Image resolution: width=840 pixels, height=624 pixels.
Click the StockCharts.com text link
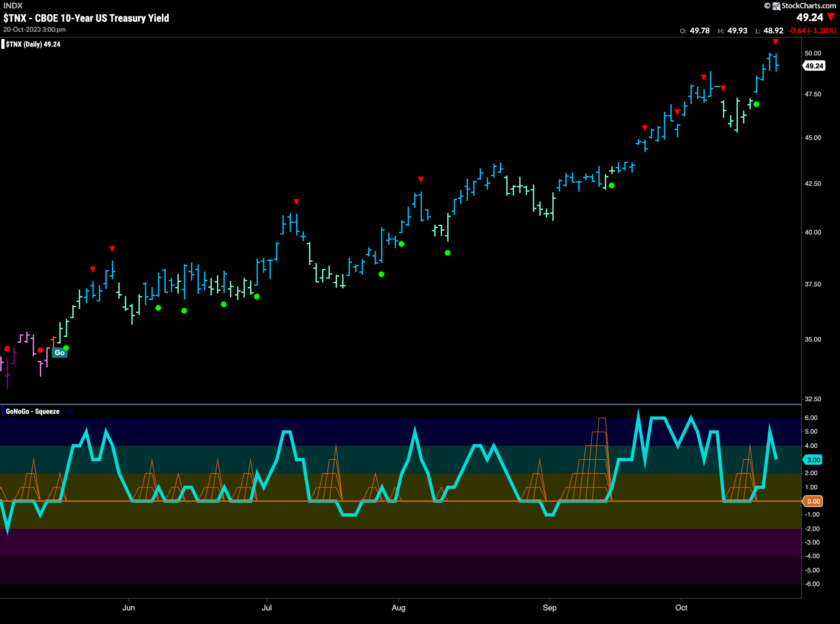(808, 6)
